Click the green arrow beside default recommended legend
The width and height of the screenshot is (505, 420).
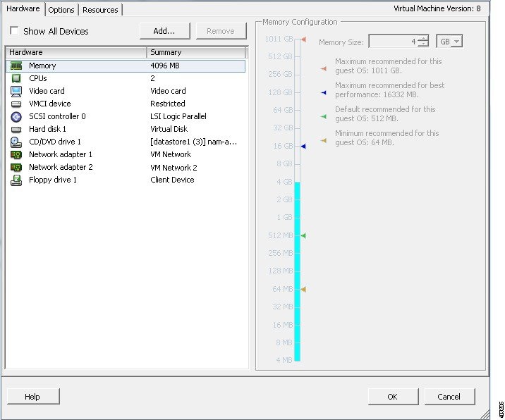point(324,116)
